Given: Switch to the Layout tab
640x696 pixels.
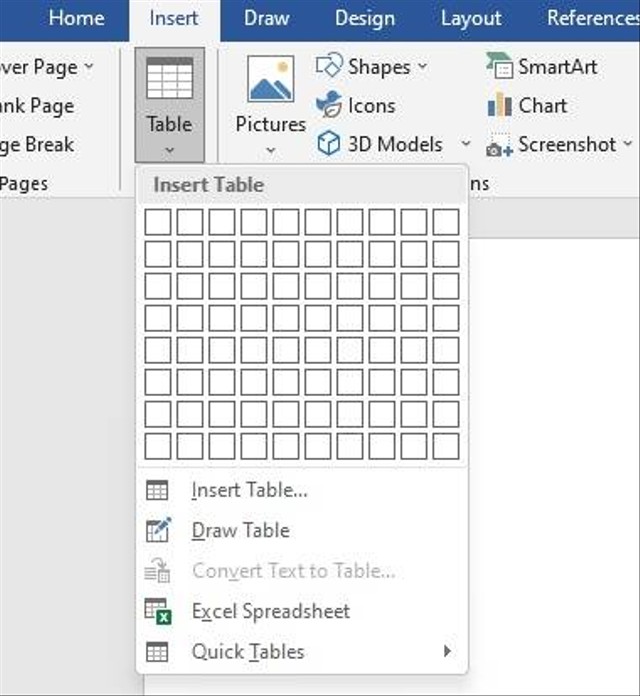Looking at the screenshot, I should (471, 18).
